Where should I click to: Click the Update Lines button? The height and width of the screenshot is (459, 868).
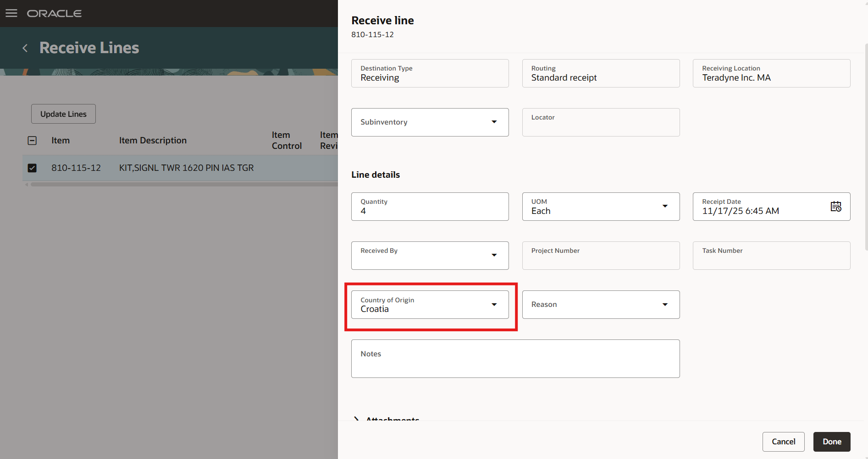coord(63,114)
